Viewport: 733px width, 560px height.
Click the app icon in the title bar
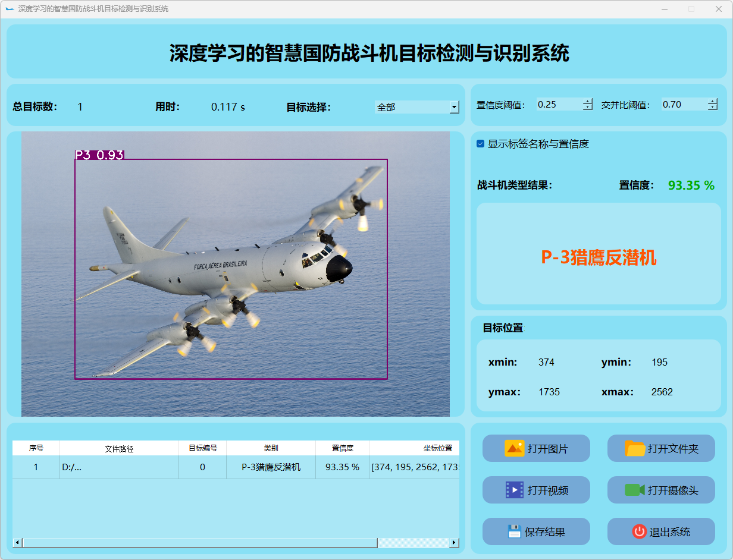10,9
